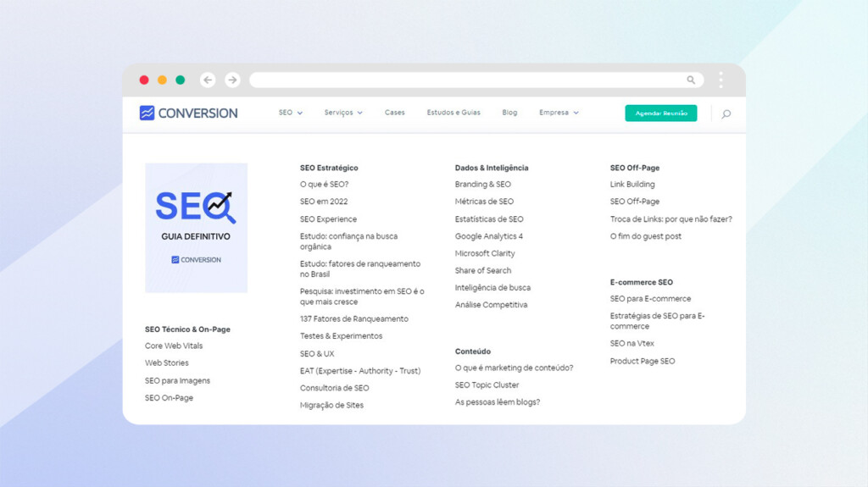Open 'Branding & SEO' link
The image size is (868, 487).
482,185
